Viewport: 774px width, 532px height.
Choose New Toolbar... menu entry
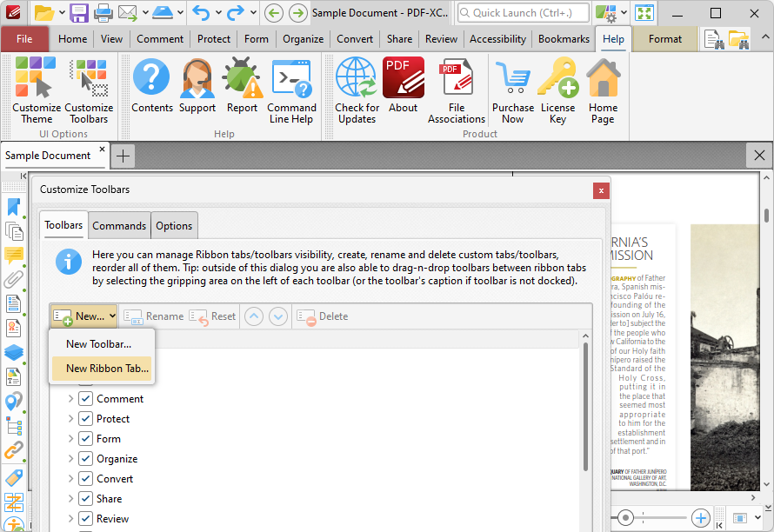(102, 344)
